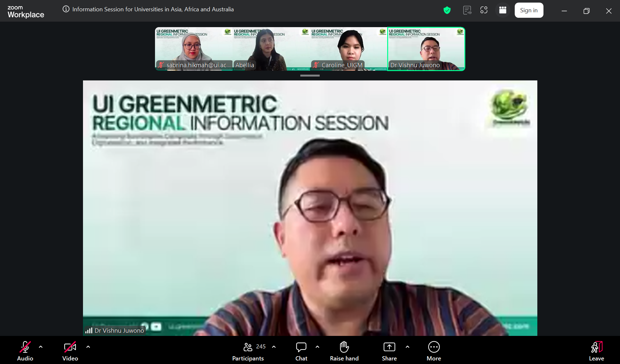Select the sabrina.hikmah video thumbnail

[194, 49]
